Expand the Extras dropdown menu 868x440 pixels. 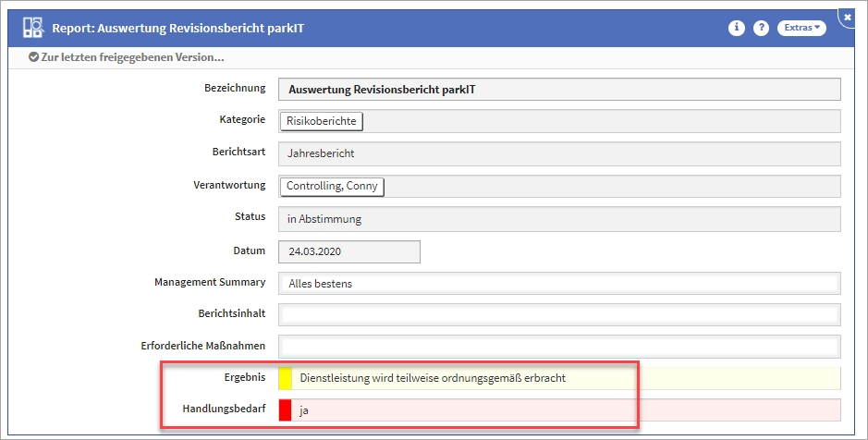pyautogui.click(x=801, y=28)
